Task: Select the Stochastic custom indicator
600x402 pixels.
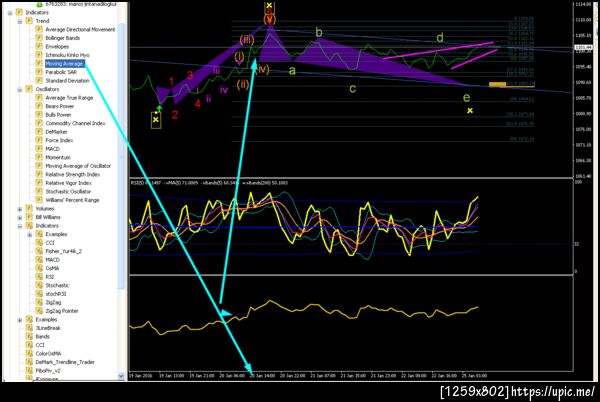Action: (x=57, y=285)
